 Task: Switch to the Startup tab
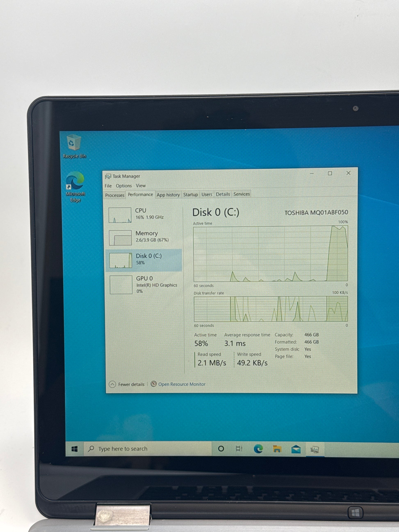coord(190,195)
